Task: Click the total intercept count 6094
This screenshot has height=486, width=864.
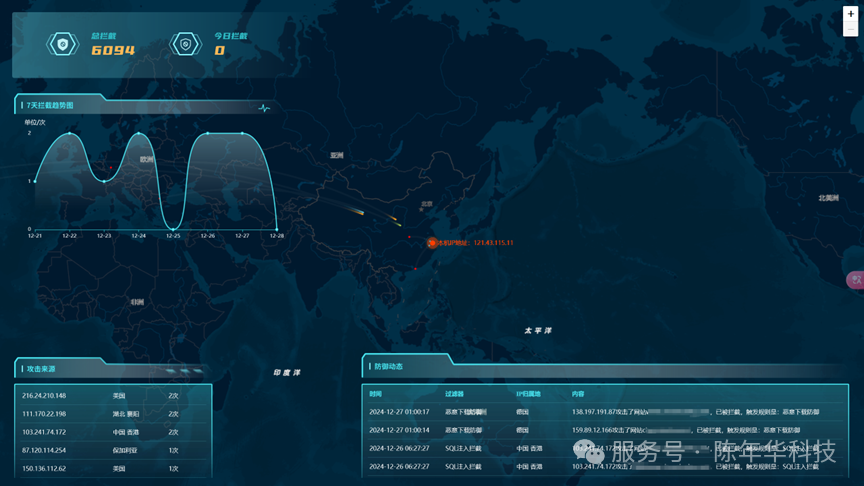Action: click(x=113, y=50)
